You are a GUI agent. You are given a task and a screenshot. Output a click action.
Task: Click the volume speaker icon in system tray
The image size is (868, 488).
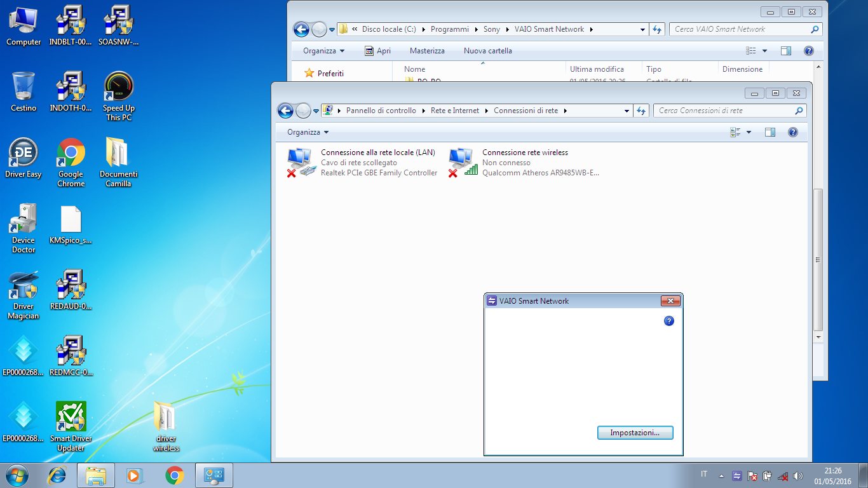[x=798, y=476]
